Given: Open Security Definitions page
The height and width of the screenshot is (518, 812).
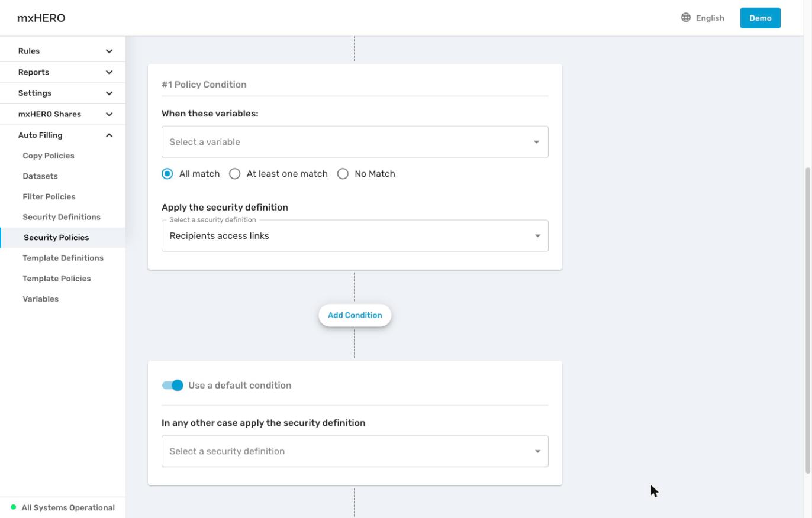Looking at the screenshot, I should 62,217.
